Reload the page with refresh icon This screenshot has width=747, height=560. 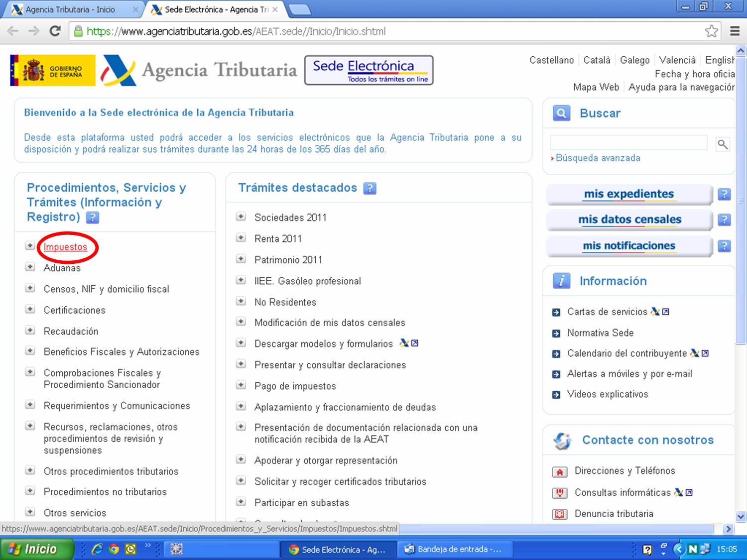coord(55,31)
